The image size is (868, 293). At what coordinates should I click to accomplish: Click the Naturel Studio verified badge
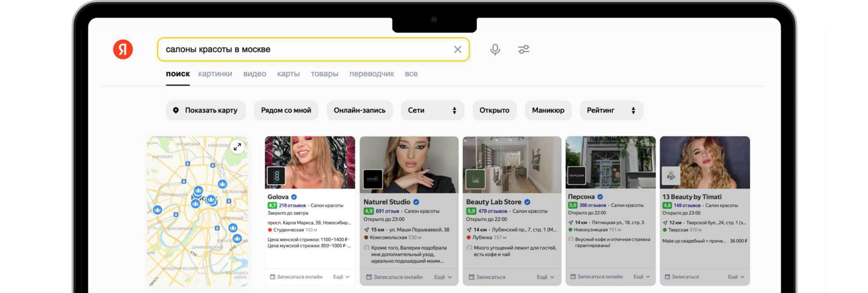click(x=416, y=202)
